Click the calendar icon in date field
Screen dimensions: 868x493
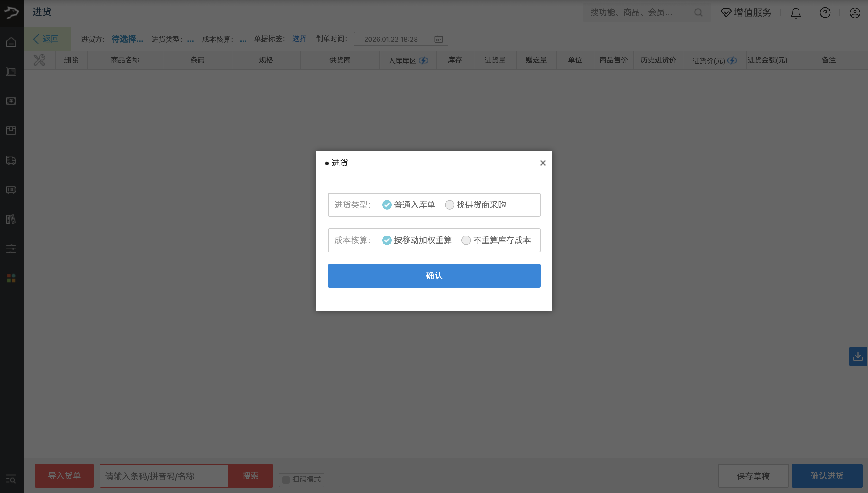click(438, 39)
